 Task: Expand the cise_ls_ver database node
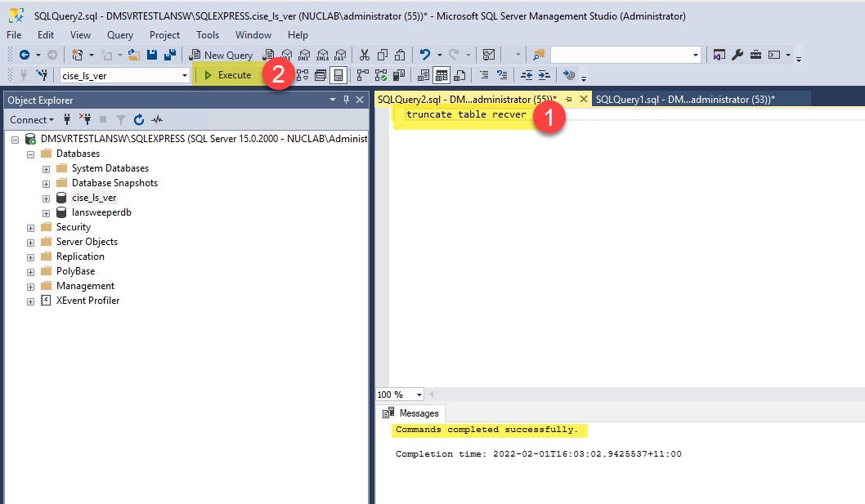click(x=46, y=198)
